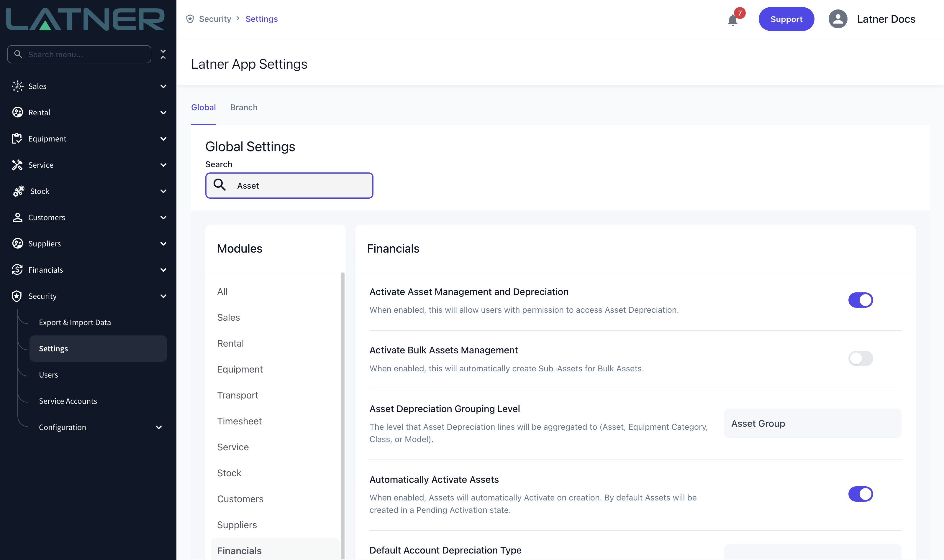The image size is (944, 560).
Task: Expand the Equipment menu chevron
Action: (x=163, y=139)
